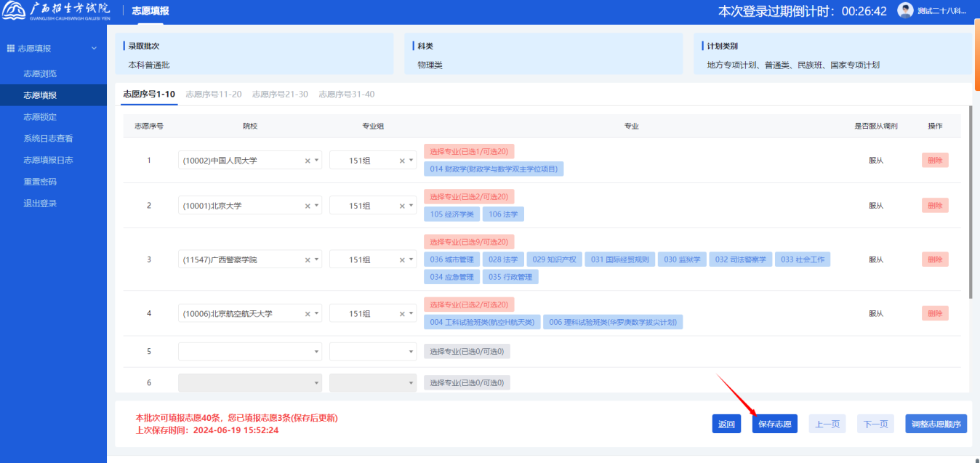Viewport: 980px width, 463px height.
Task: Clear the 北京大学 school selection
Action: click(307, 206)
